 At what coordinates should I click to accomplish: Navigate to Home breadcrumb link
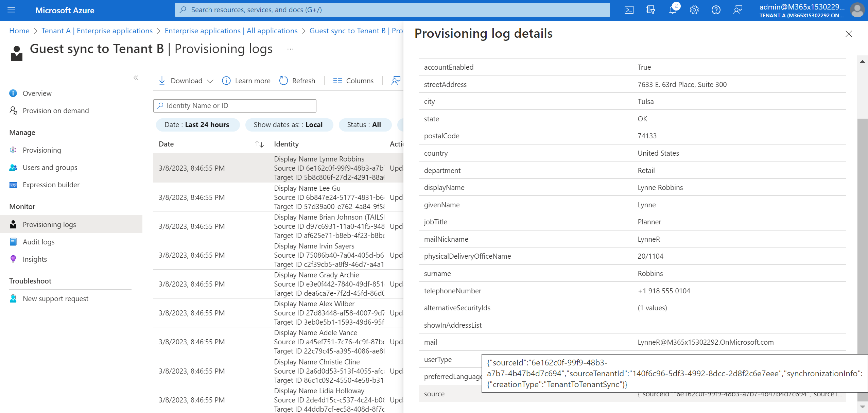pyautogui.click(x=19, y=31)
